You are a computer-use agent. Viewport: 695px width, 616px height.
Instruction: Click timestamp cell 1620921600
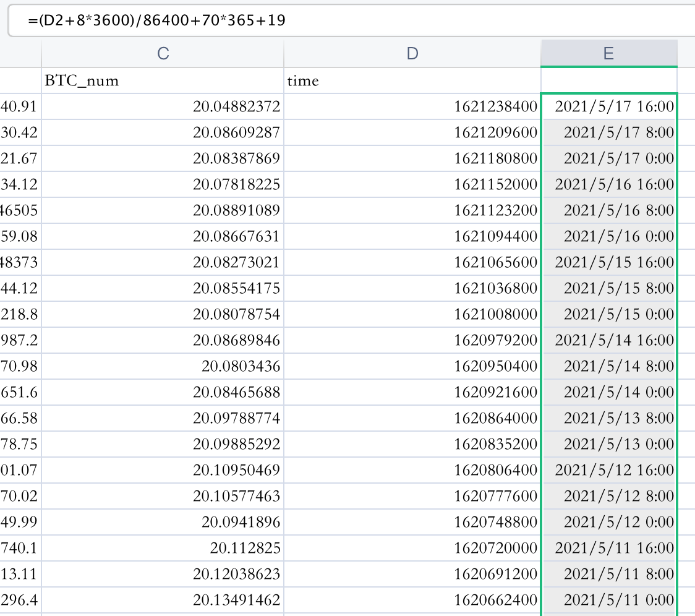pyautogui.click(x=412, y=392)
